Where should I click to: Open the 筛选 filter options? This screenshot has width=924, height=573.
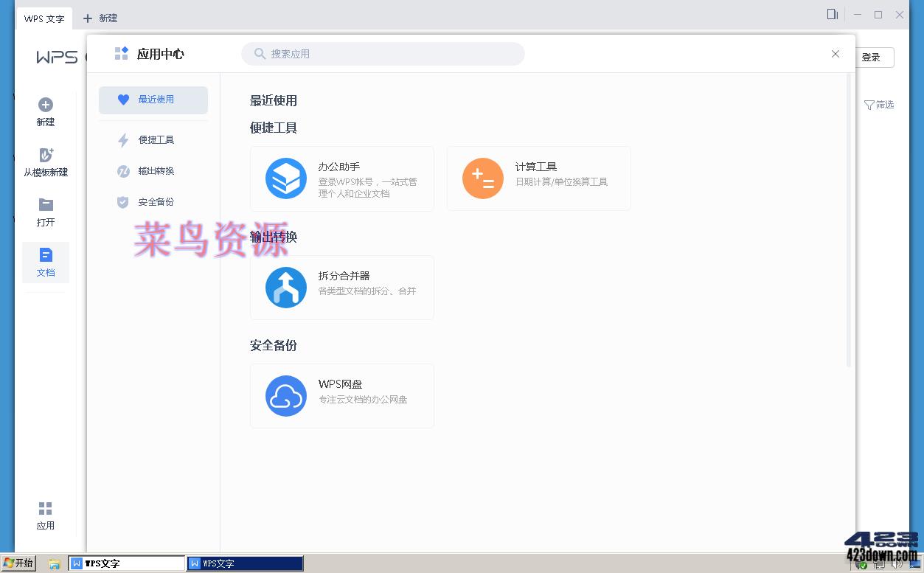883,105
